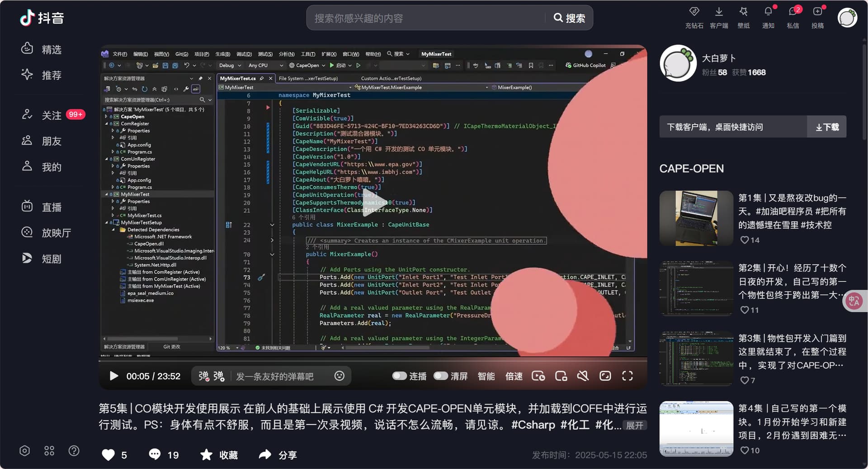868x469 pixels.
Task: Open the user avatar menu
Action: pos(847,18)
